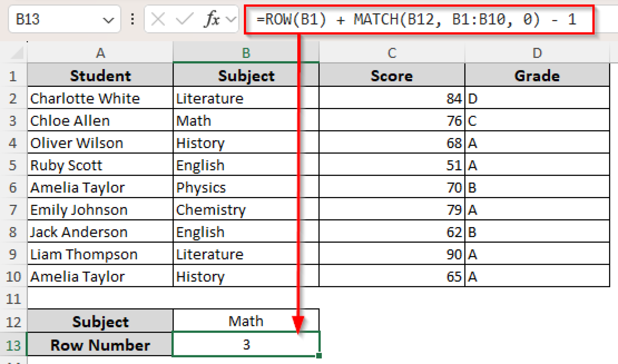Click cell B12 containing Math
618x364 pixels.
click(x=245, y=321)
